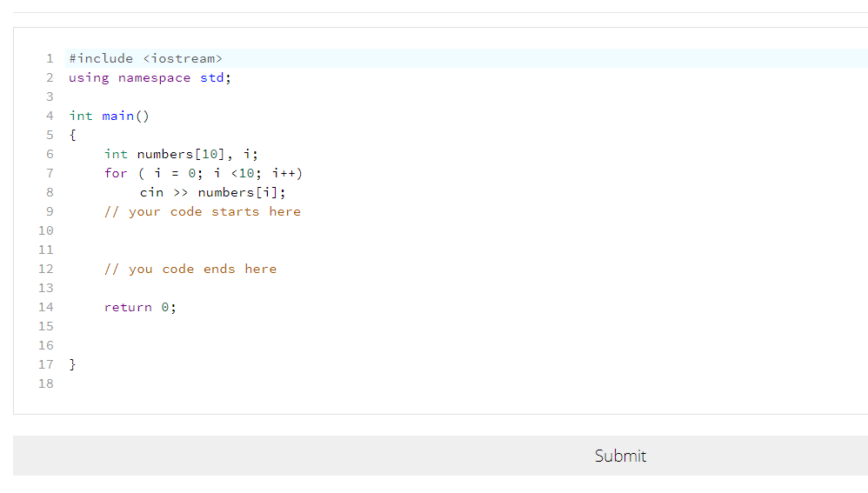Click line number 14 in the gutter
868x493 pixels.
pyautogui.click(x=46, y=308)
